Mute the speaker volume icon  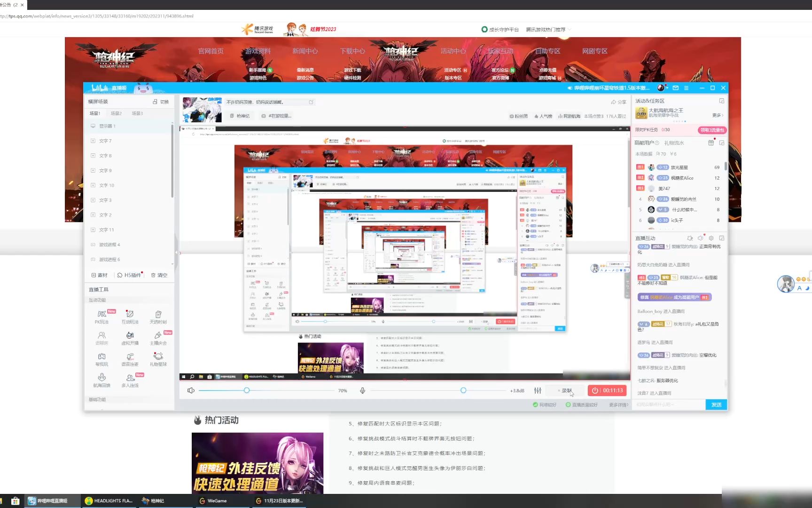191,390
